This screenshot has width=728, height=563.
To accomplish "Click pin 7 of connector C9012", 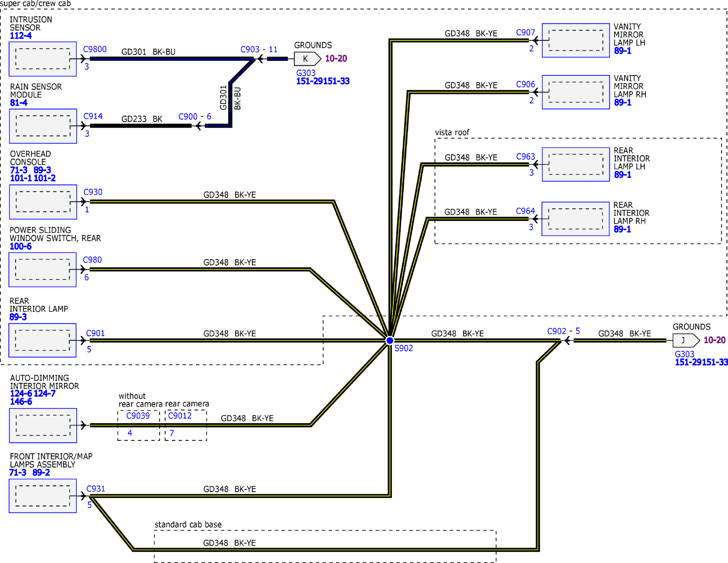I will pyautogui.click(x=172, y=433).
